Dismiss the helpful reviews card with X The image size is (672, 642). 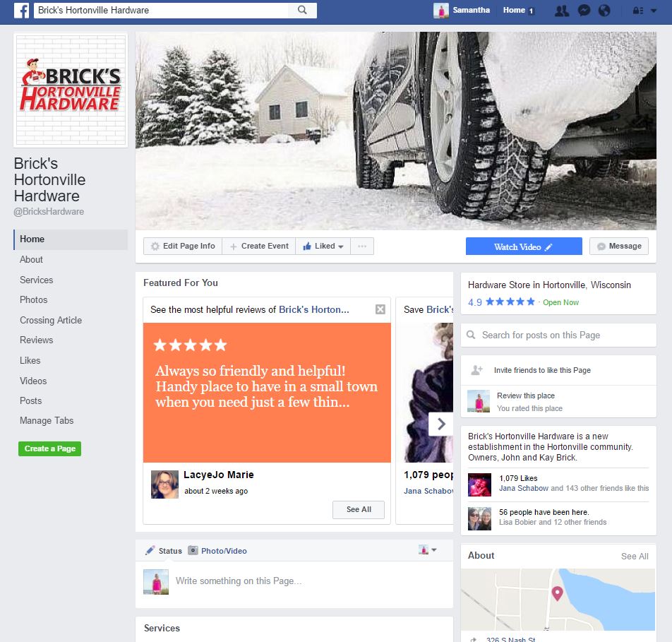(380, 309)
